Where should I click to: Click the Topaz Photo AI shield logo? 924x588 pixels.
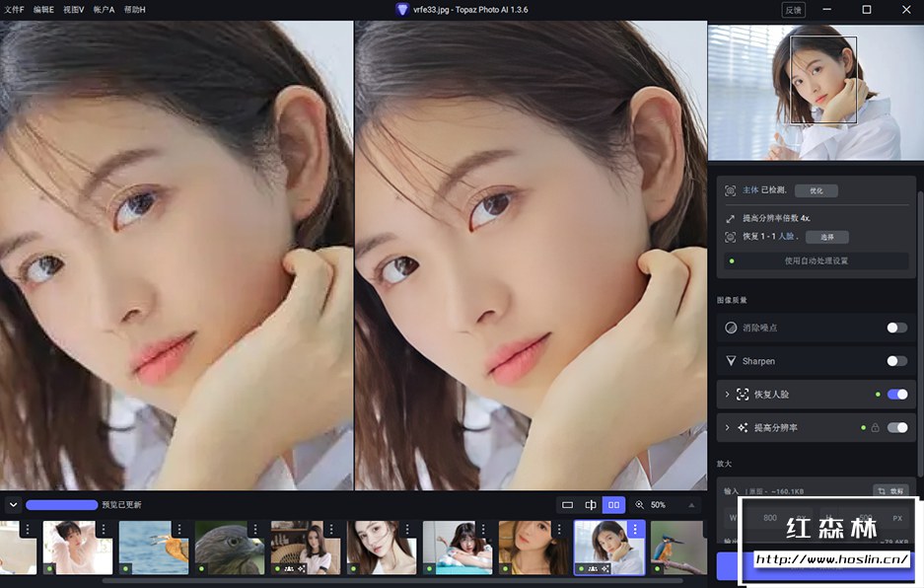(402, 9)
